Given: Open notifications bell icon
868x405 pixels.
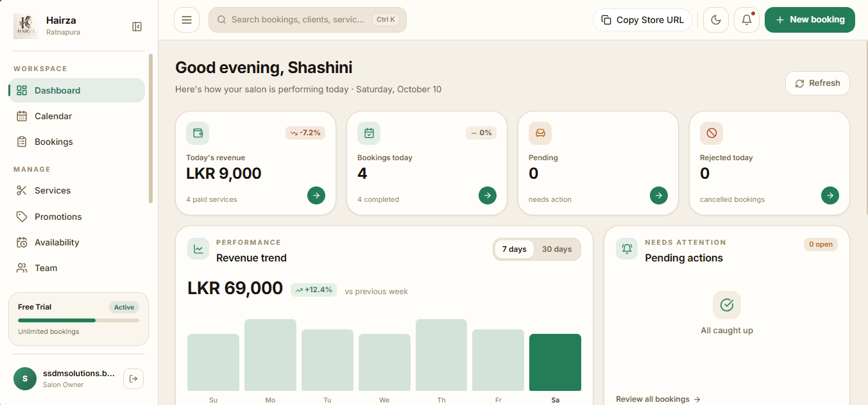Looking at the screenshot, I should coord(747,20).
